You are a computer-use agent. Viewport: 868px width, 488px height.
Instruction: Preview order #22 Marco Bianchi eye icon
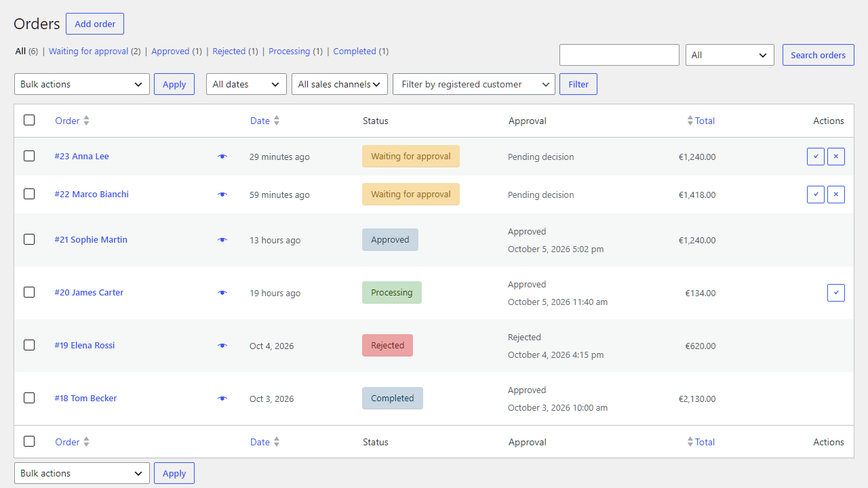222,195
